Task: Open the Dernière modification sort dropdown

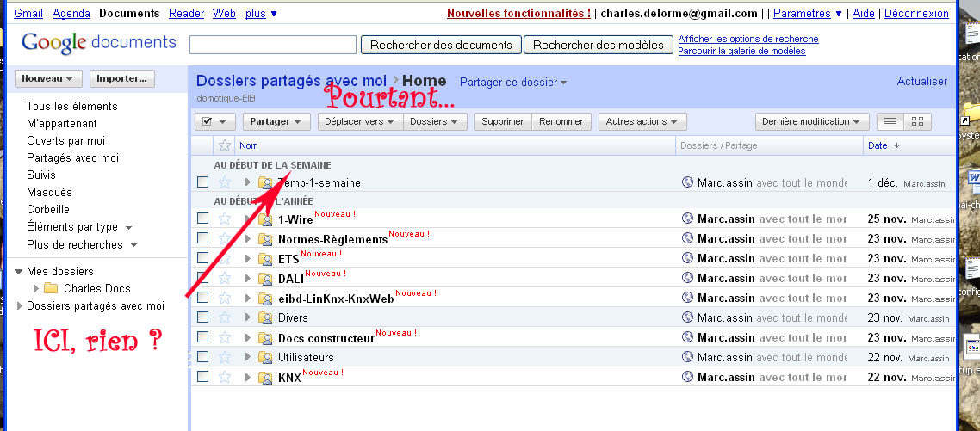Action: pyautogui.click(x=812, y=121)
